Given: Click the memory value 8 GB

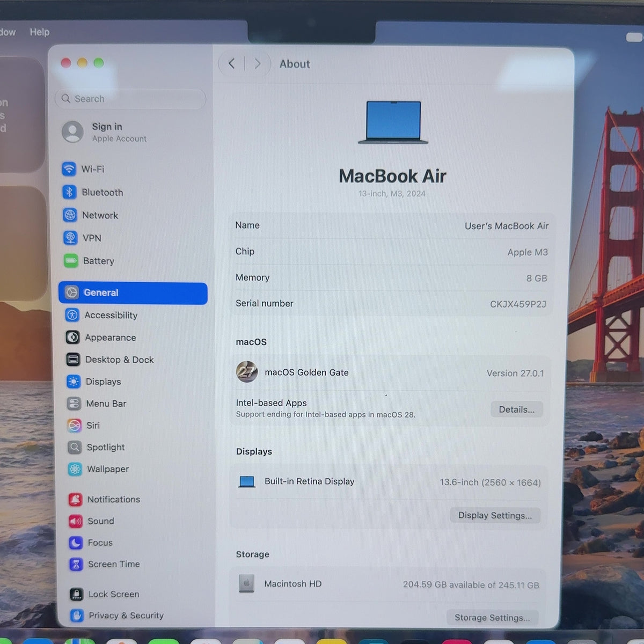Looking at the screenshot, I should pos(537,278).
